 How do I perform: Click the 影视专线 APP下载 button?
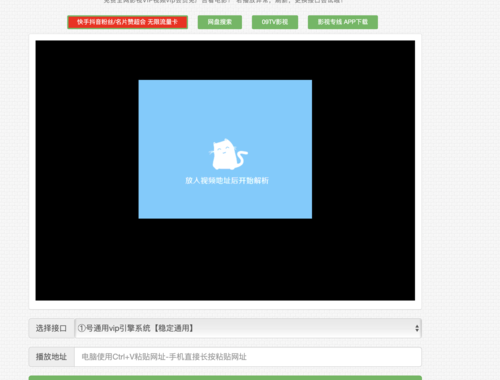(x=343, y=22)
